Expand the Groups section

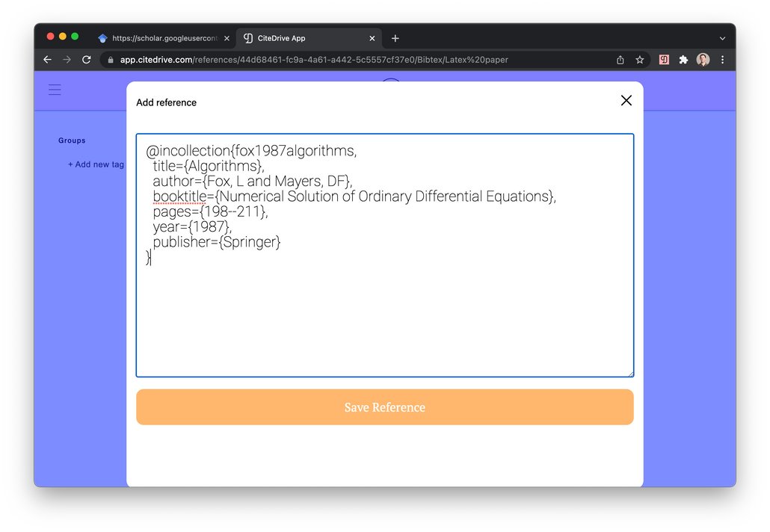point(72,140)
